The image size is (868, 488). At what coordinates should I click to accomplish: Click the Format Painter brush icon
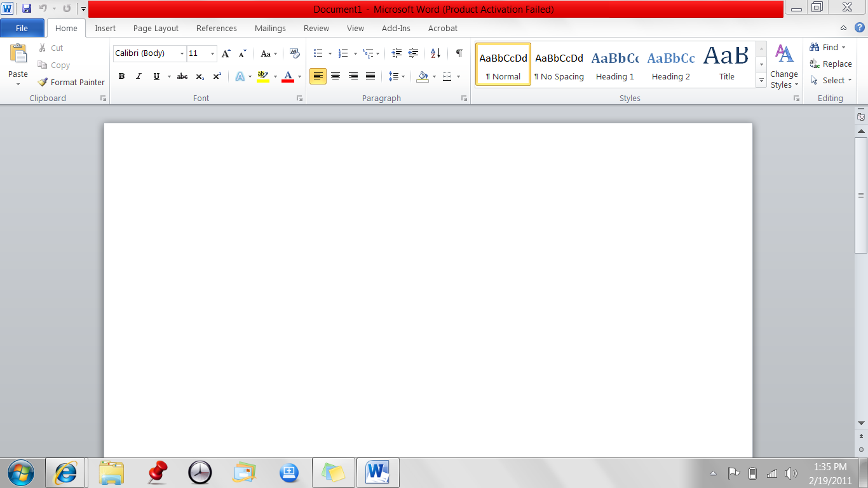pyautogui.click(x=43, y=82)
